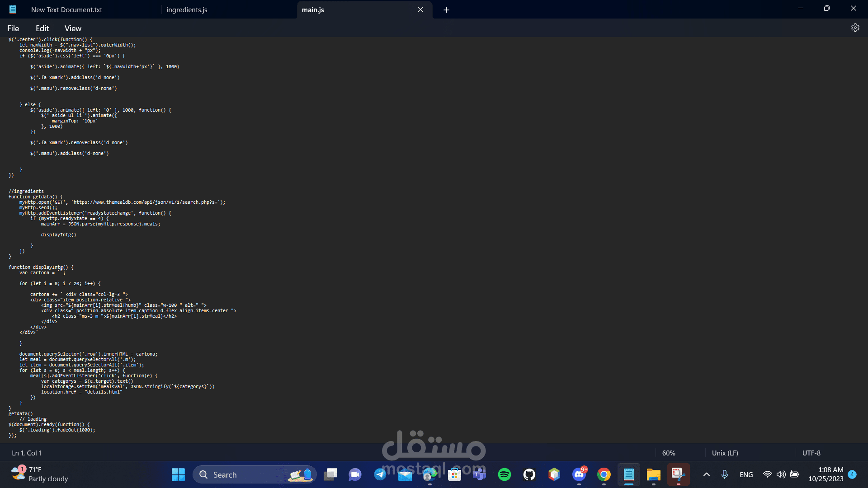Close the main.js tab
Image resolution: width=868 pixels, height=488 pixels.
point(420,10)
